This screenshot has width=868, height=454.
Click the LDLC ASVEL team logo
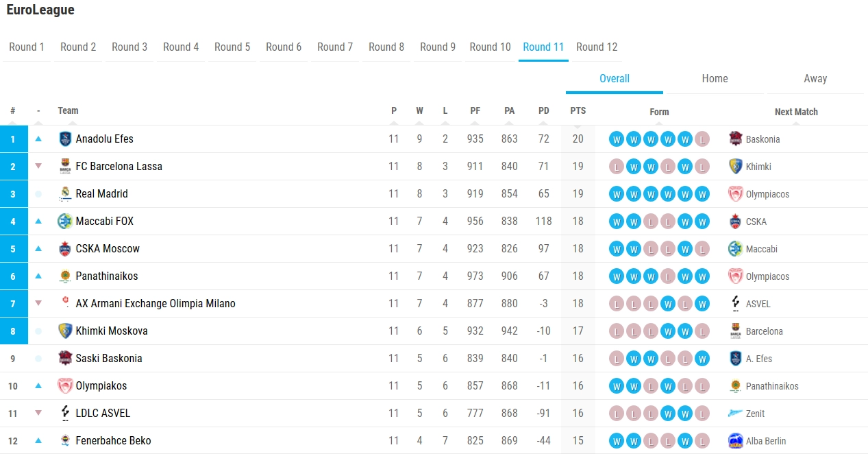[x=65, y=413]
